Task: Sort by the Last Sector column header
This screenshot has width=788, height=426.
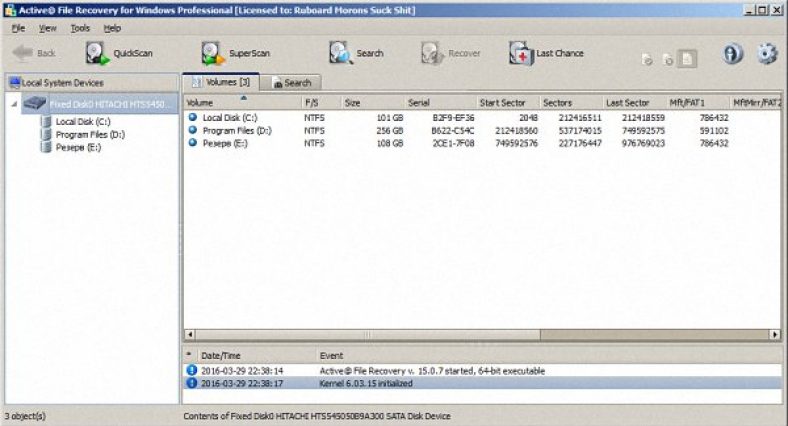Action: click(635, 102)
